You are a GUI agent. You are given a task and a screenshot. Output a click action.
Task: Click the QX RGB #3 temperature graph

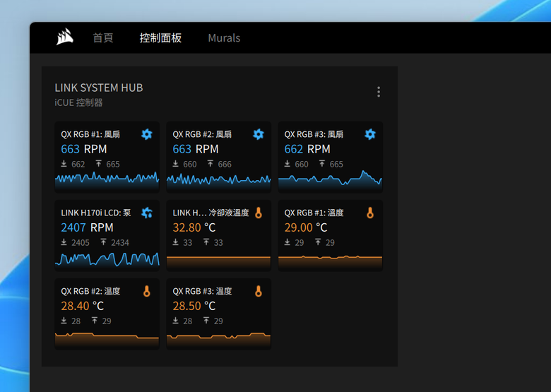tap(218, 340)
